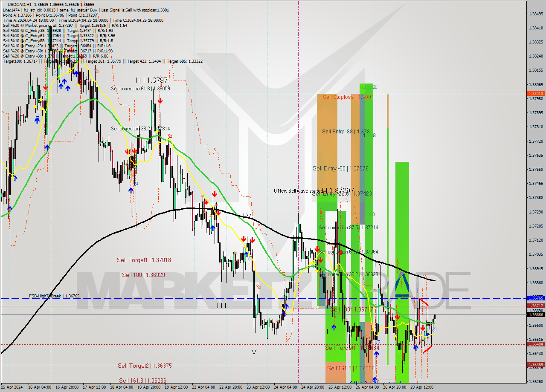Click the '19 Apr 12:00' time label
The image size is (546, 392).
click(x=176, y=387)
